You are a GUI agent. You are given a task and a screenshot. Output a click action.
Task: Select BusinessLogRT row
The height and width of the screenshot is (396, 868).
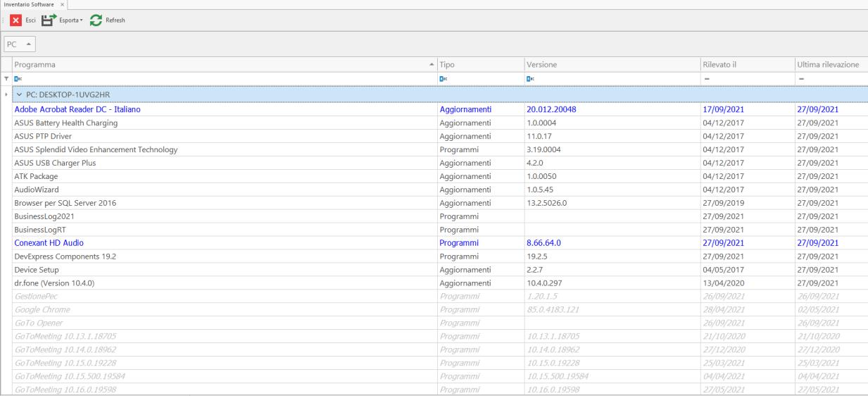pos(440,230)
